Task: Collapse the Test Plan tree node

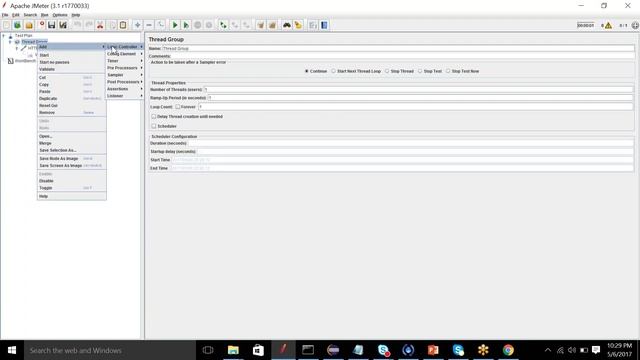Action: click(4, 36)
